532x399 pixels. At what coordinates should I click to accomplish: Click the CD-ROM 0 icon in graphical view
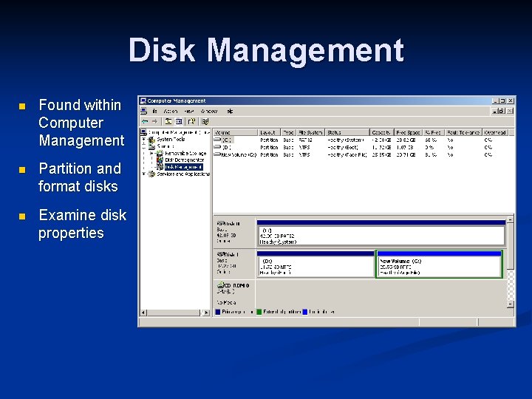pyautogui.click(x=220, y=285)
